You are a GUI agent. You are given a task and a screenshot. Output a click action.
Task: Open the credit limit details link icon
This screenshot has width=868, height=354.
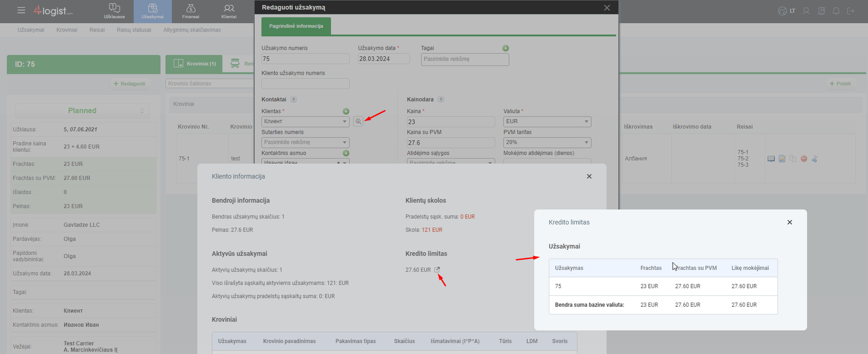coord(437,269)
